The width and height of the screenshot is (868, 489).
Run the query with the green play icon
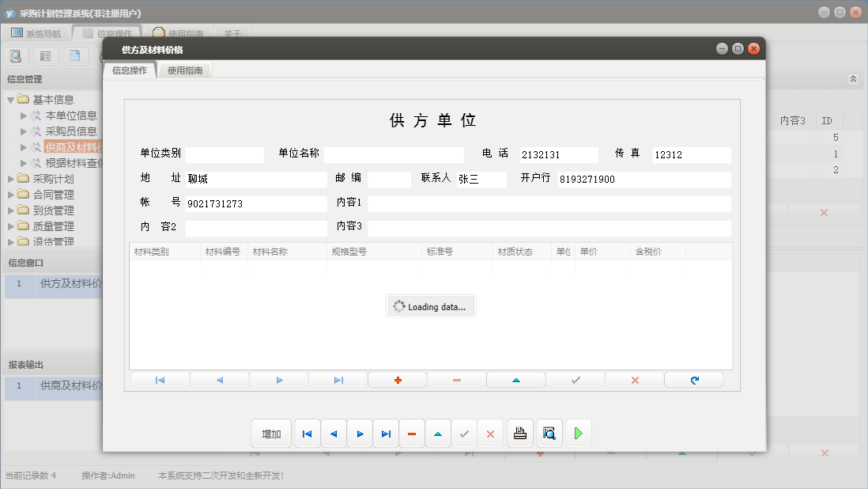578,433
